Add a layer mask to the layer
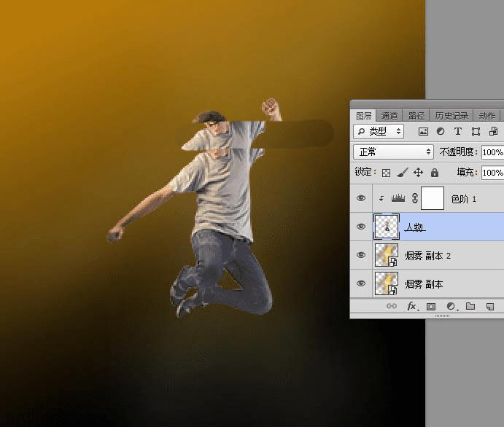 (x=431, y=307)
